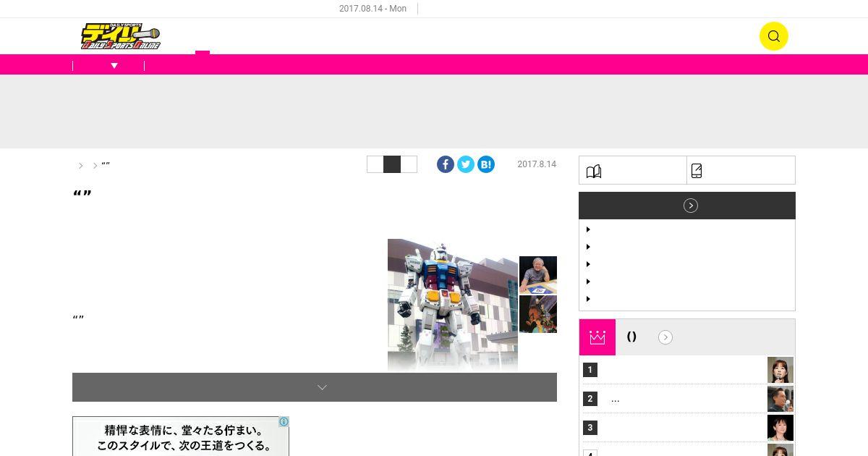
Task: Click first breadcrumb chevron arrow
Action: click(81, 166)
